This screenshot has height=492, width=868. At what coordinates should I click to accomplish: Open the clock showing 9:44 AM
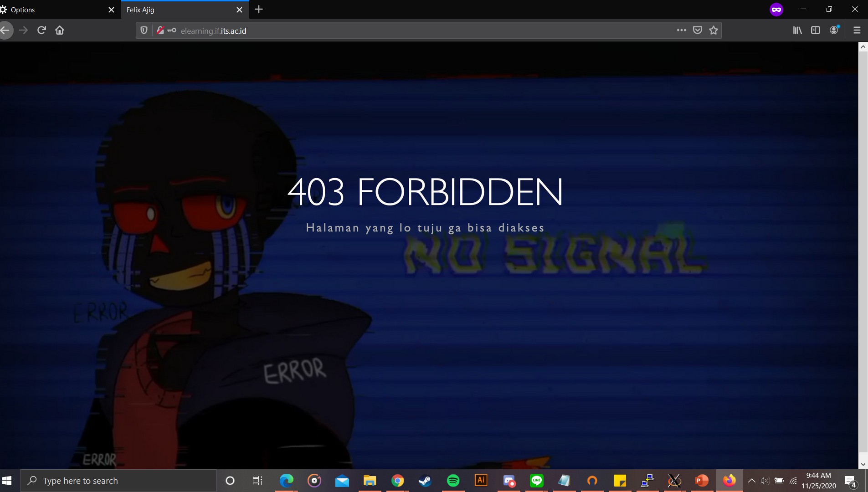819,481
